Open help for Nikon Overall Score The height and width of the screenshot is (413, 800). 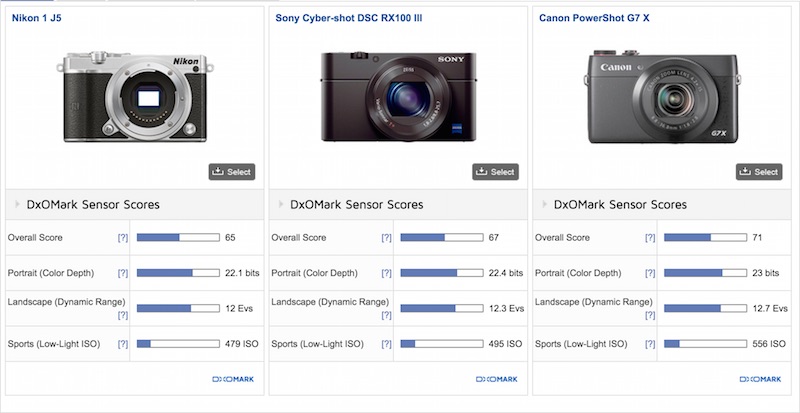(122, 238)
